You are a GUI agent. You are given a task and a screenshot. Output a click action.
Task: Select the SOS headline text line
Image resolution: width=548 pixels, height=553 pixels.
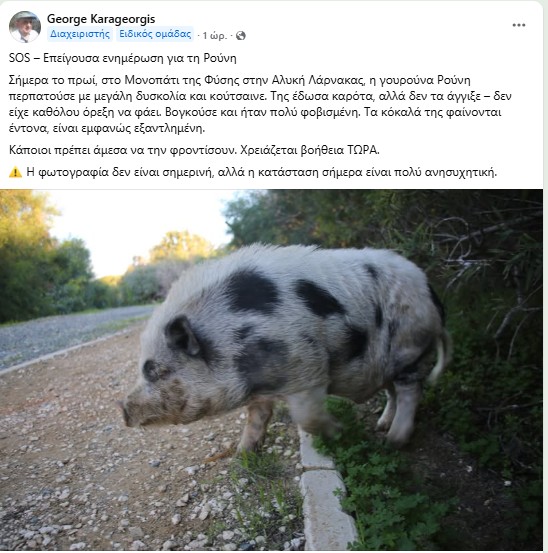122,58
